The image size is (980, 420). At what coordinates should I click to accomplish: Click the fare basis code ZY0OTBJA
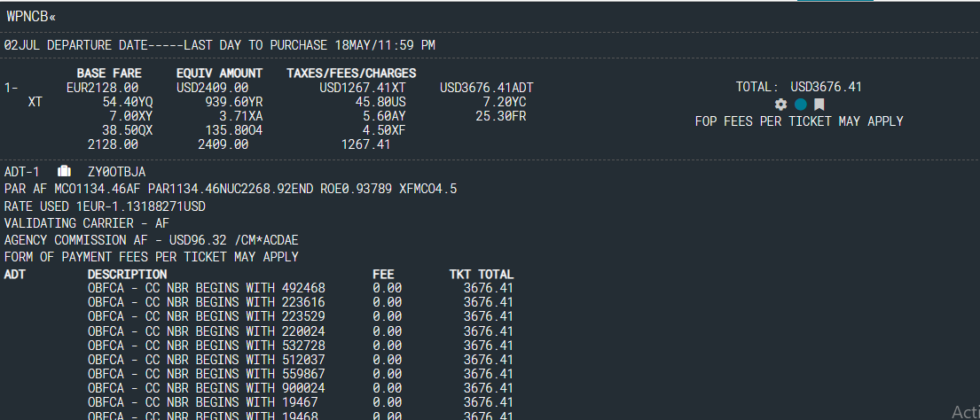116,172
